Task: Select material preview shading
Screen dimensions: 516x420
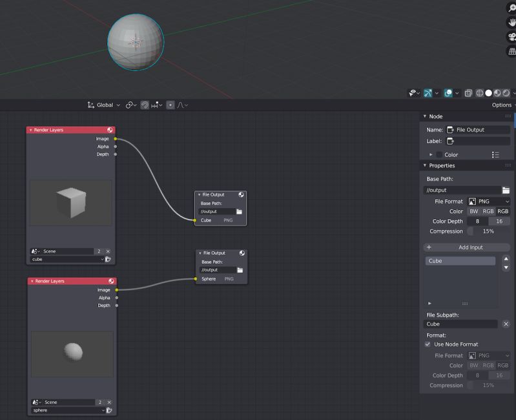Action: (x=497, y=93)
